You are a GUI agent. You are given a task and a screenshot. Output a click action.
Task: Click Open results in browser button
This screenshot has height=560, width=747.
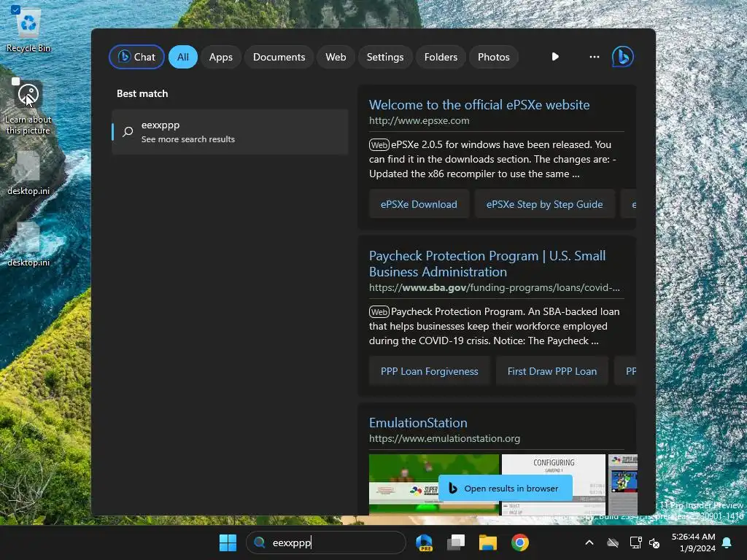(x=505, y=489)
